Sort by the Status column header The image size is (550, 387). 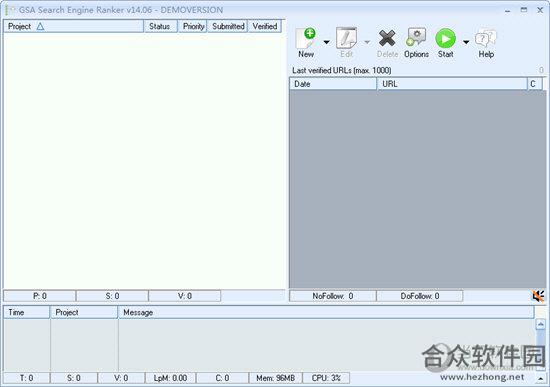160,26
